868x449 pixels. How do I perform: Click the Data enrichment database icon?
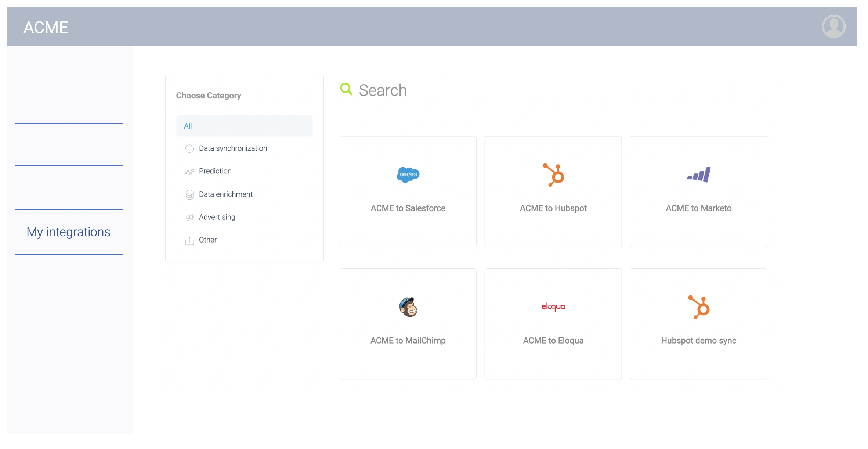pos(189,195)
